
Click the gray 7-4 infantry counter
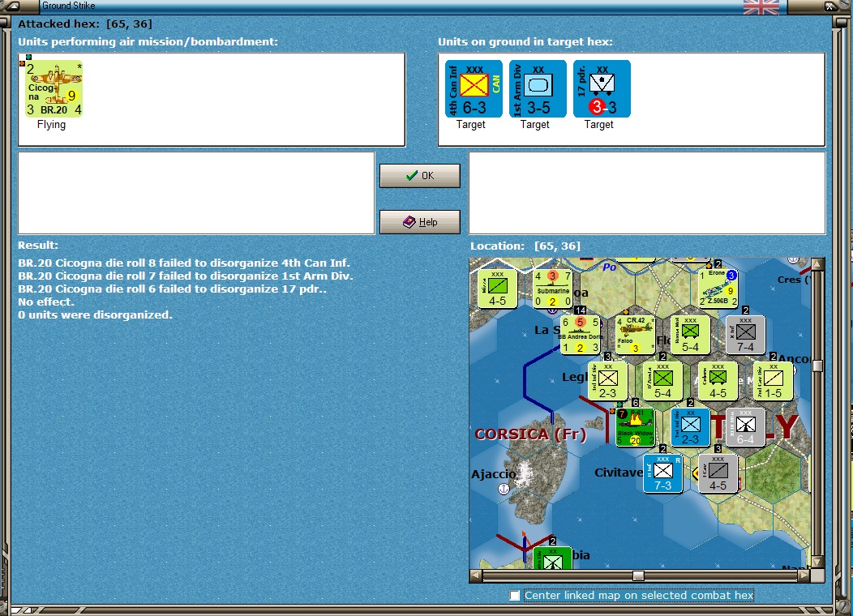(x=745, y=335)
